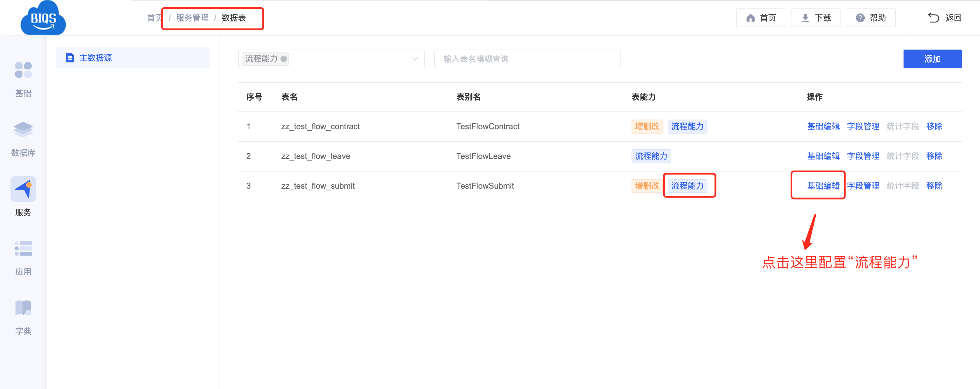
Task: Open the 基础 sidebar section icon
Action: tap(23, 70)
